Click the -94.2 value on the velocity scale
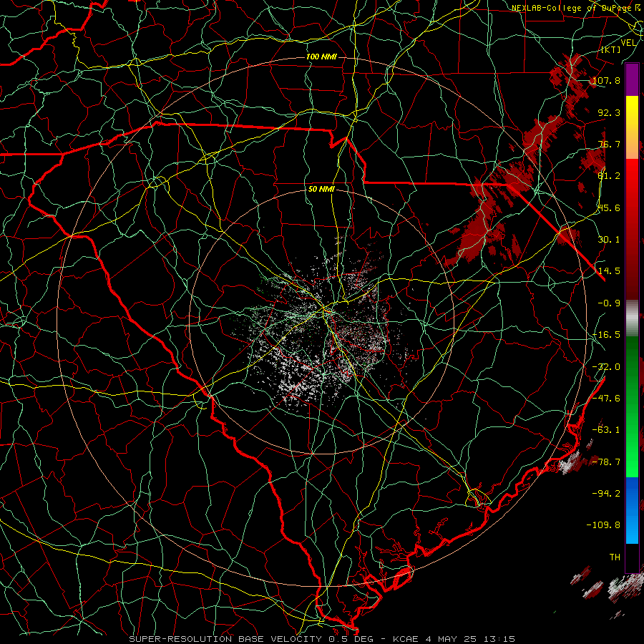Image resolution: width=644 pixels, height=644 pixels. [x=606, y=493]
